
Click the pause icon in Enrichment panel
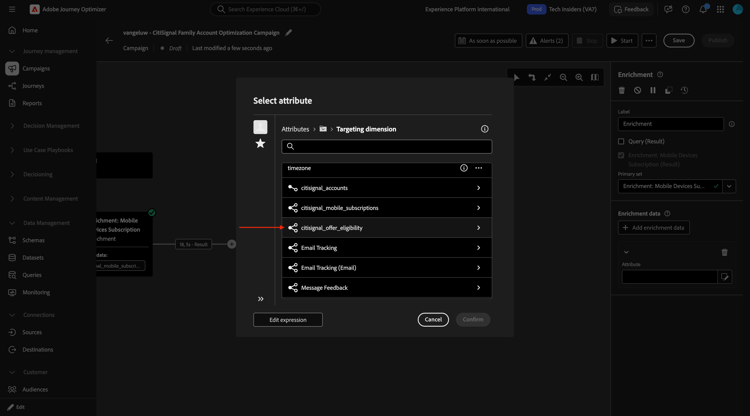coord(653,90)
